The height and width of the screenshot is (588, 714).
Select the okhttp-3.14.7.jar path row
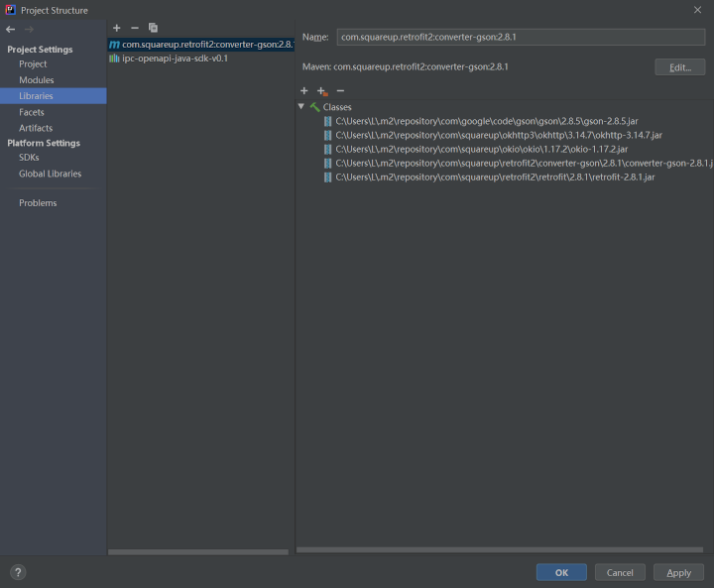(x=499, y=135)
